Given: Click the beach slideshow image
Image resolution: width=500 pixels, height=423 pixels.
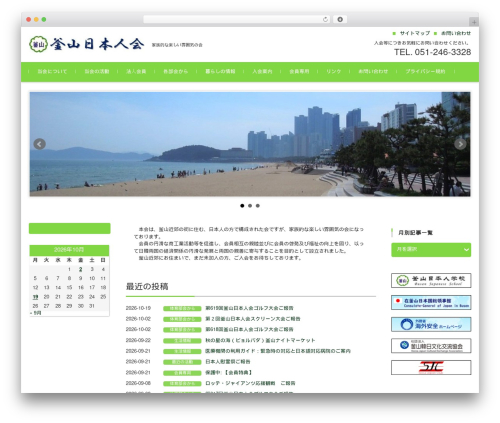Looking at the screenshot, I should [x=250, y=144].
